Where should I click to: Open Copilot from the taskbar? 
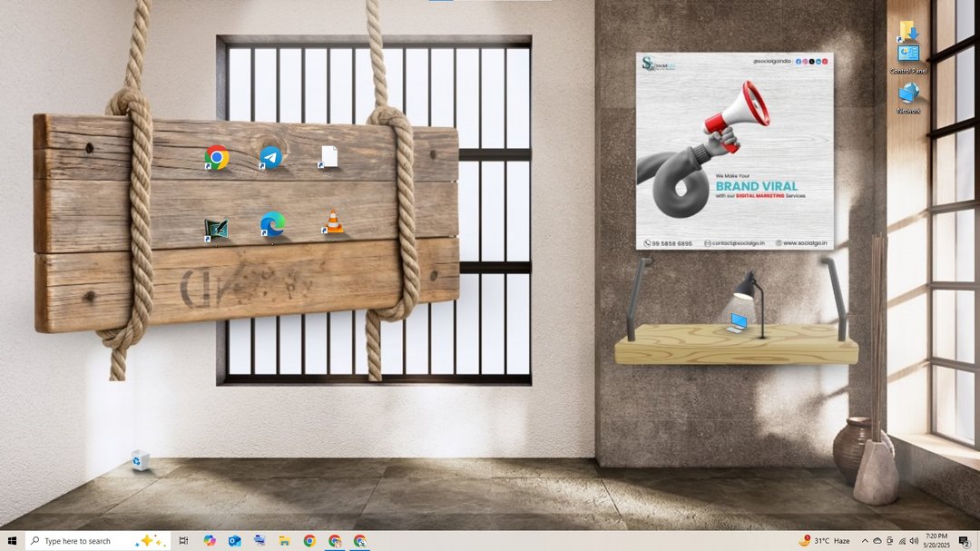point(210,541)
